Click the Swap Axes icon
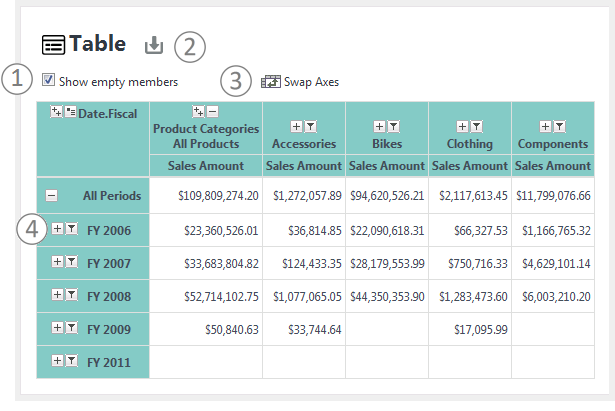Screen dimensions: 615x411 271,82
